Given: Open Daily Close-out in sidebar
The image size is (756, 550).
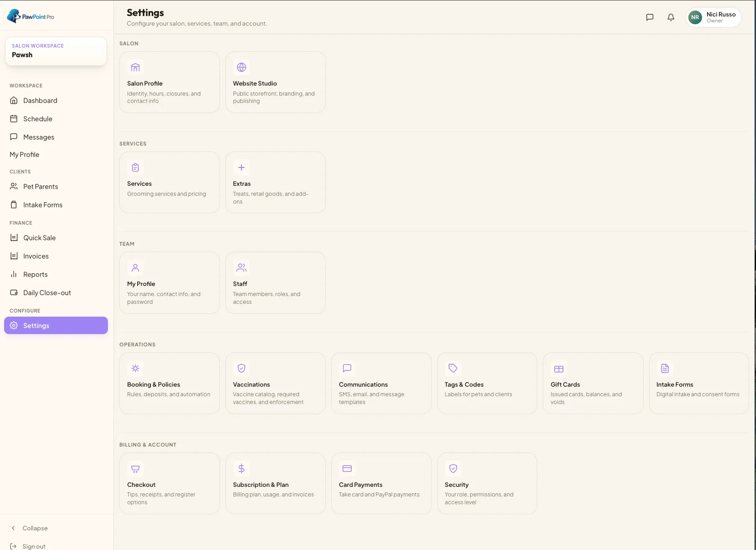Looking at the screenshot, I should point(56,293).
